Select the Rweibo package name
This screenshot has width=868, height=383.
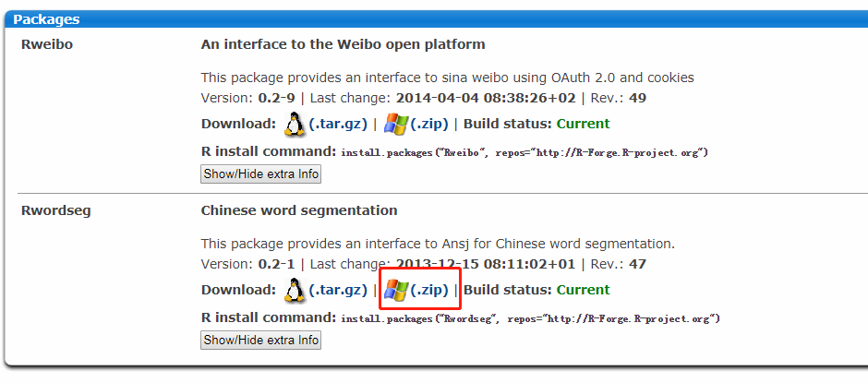coord(46,44)
